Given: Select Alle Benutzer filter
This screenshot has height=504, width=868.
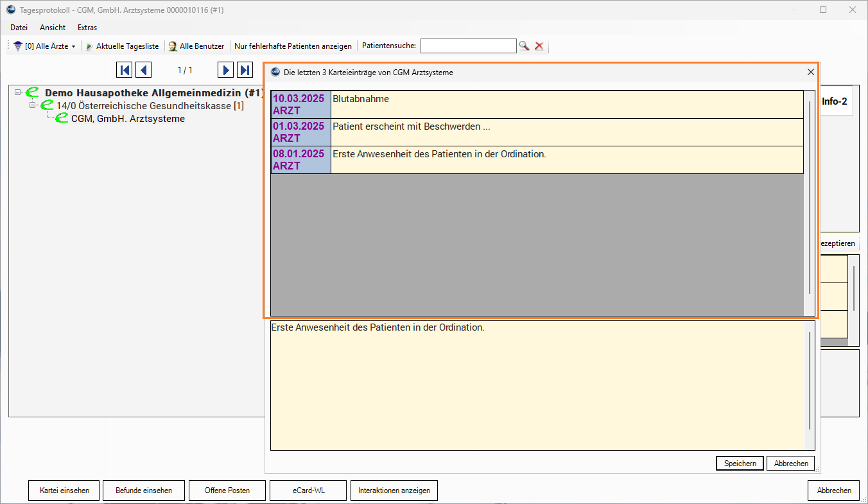Looking at the screenshot, I should pos(196,46).
